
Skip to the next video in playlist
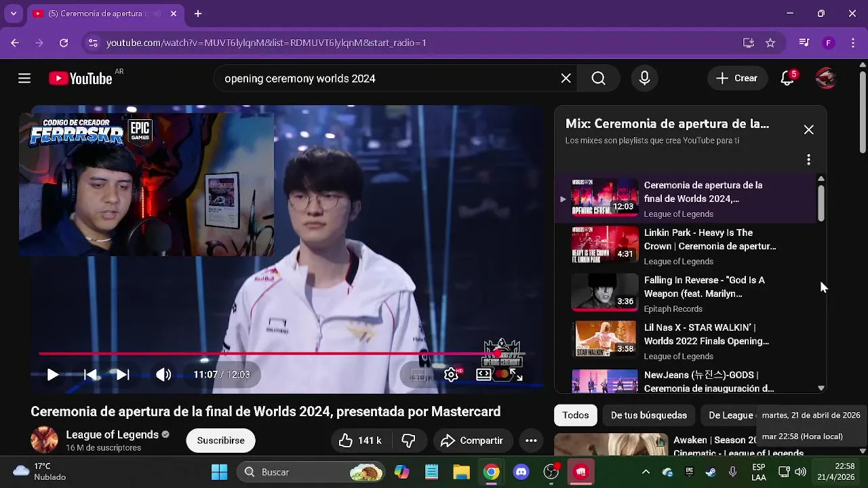point(123,375)
